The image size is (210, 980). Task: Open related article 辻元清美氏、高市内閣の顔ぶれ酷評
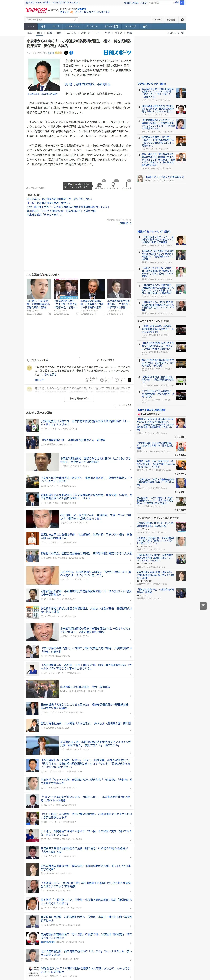click(60, 199)
